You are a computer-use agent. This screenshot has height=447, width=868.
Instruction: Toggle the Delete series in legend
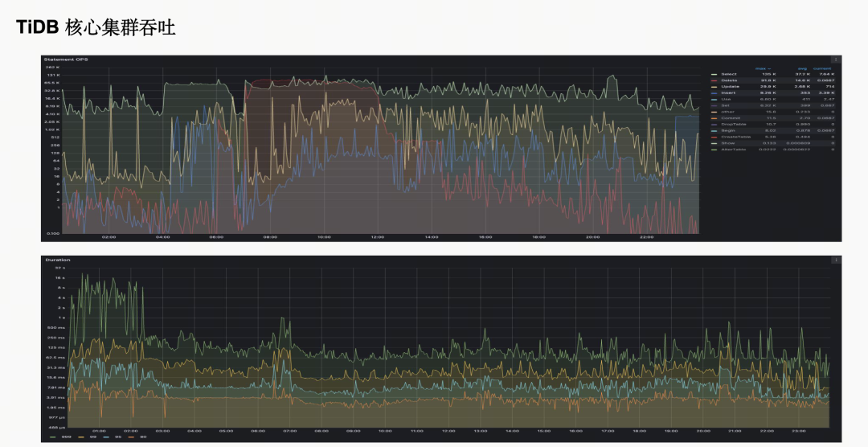coord(728,80)
